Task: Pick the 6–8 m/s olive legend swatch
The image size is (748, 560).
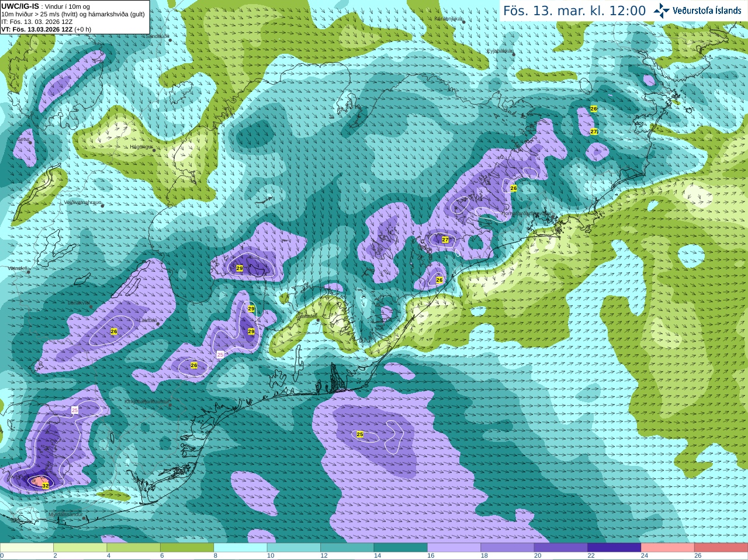Action: point(187,548)
